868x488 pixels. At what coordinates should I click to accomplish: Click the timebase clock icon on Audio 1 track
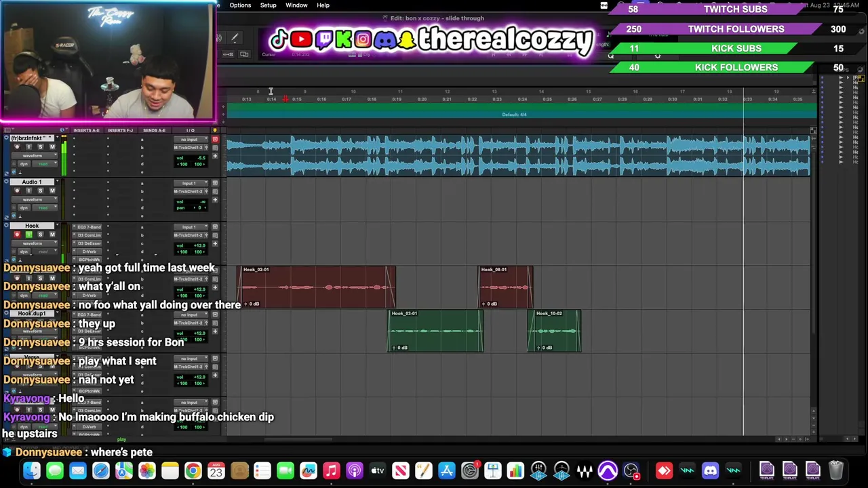(14, 216)
